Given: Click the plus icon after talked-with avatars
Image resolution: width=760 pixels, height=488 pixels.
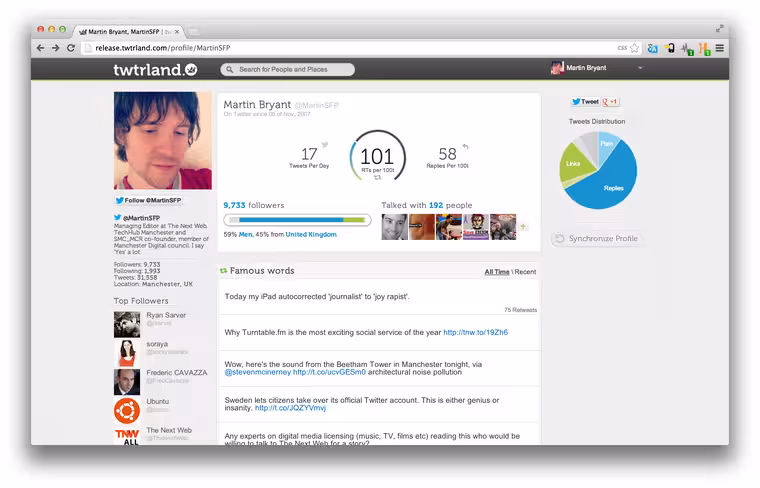Looking at the screenshot, I should pos(523,226).
